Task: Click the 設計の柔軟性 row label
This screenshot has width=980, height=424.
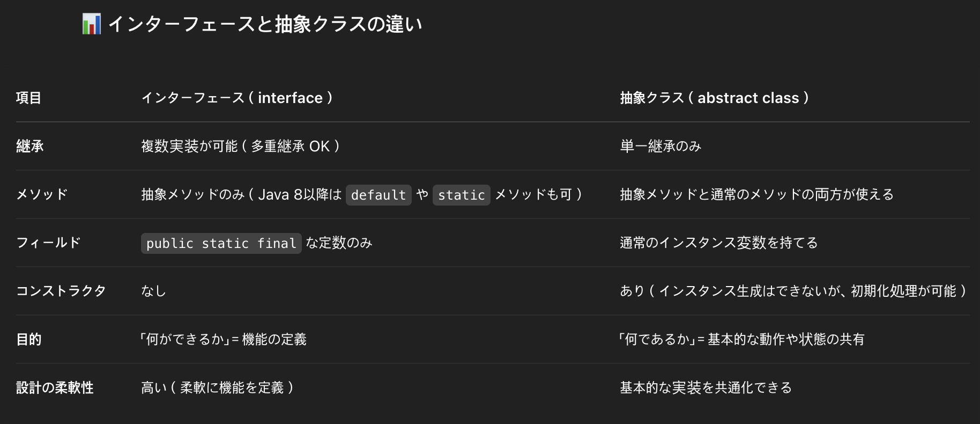Action: [55, 388]
